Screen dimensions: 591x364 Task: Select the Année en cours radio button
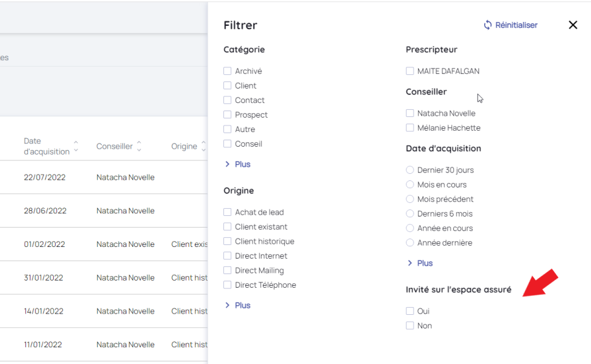pyautogui.click(x=410, y=228)
